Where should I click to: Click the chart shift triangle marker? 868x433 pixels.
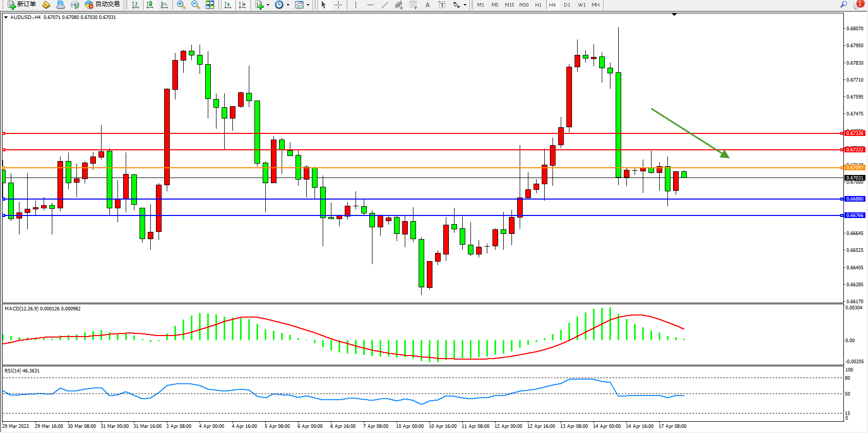pos(674,15)
